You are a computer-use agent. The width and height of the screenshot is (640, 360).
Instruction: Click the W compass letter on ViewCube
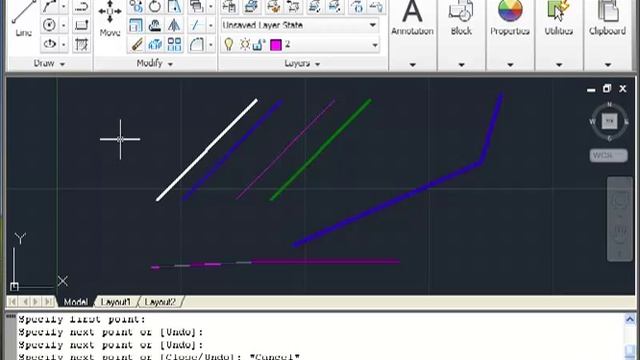pos(592,122)
